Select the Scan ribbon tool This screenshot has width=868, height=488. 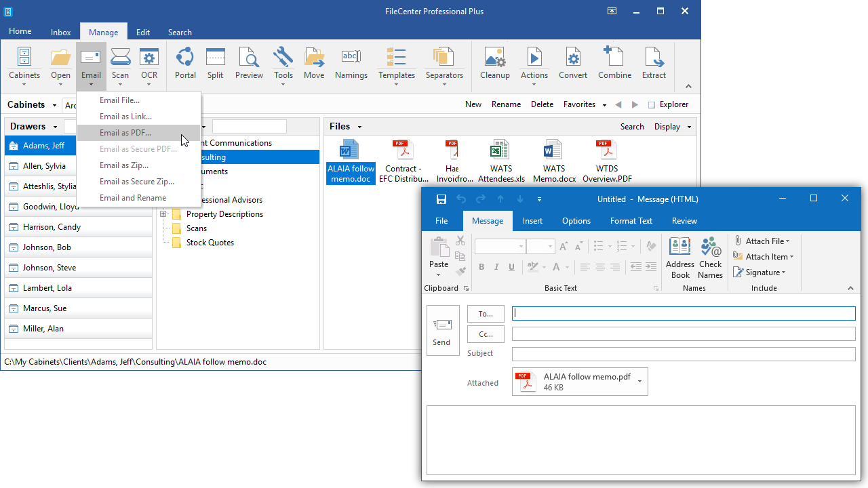click(120, 64)
